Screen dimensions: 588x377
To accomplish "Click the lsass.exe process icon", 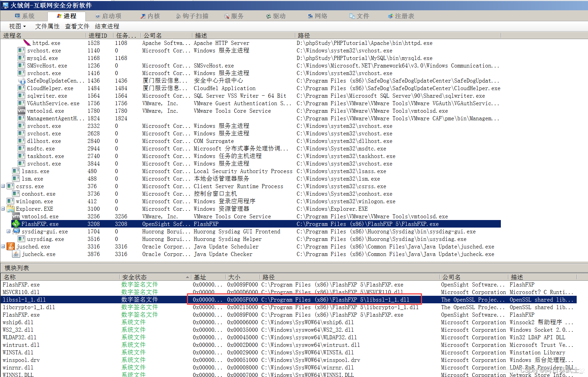I will (16, 171).
